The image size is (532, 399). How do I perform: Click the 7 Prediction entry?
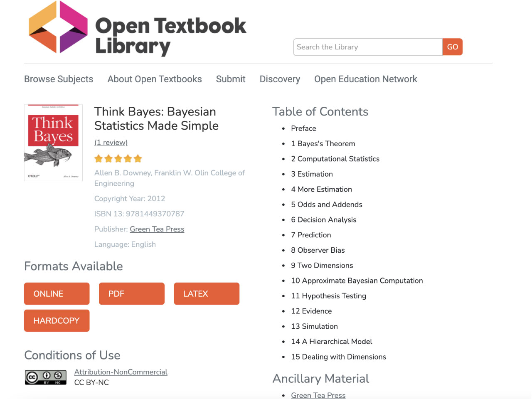311,235
